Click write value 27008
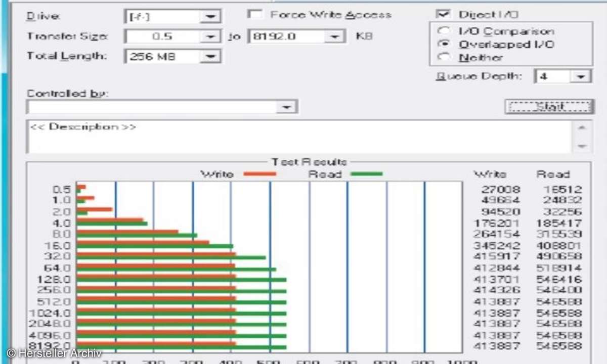 point(501,190)
